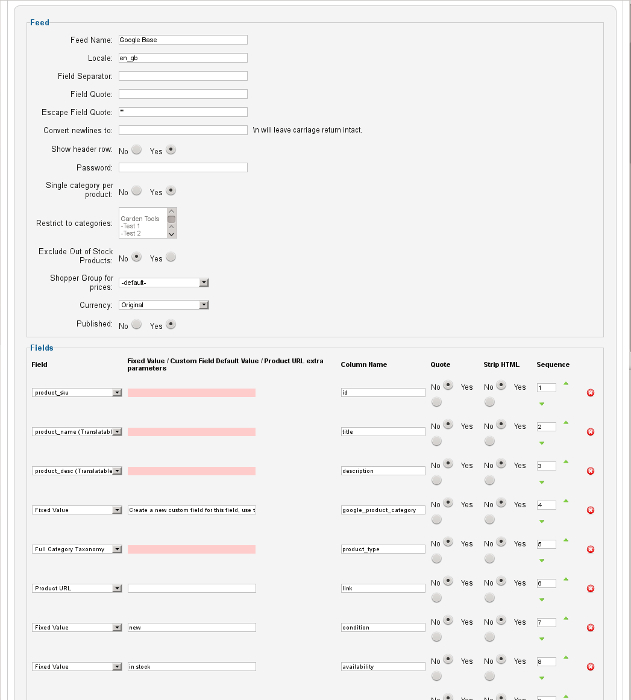The width and height of the screenshot is (631, 700).
Task: Click the Product URL extra parameters field
Action: pos(192,588)
